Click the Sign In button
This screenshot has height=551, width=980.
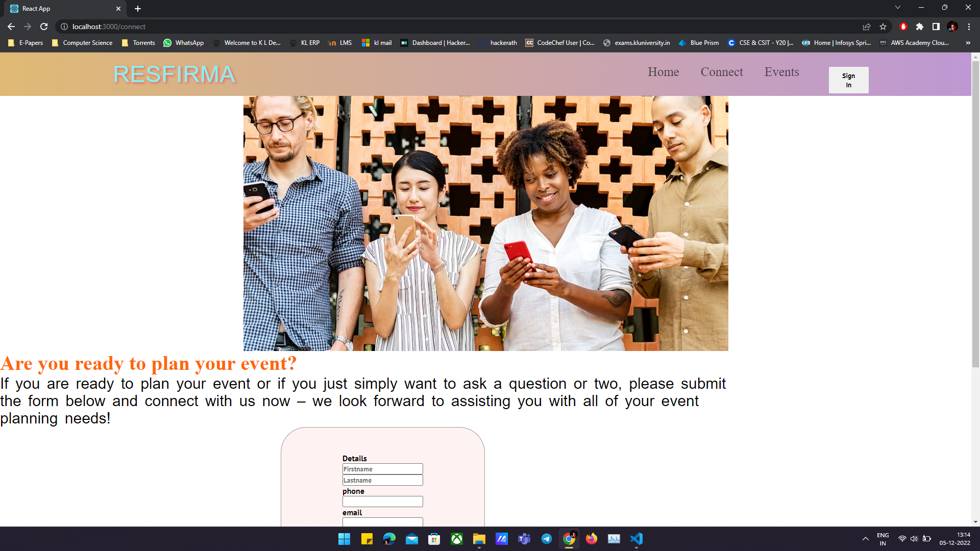[848, 80]
